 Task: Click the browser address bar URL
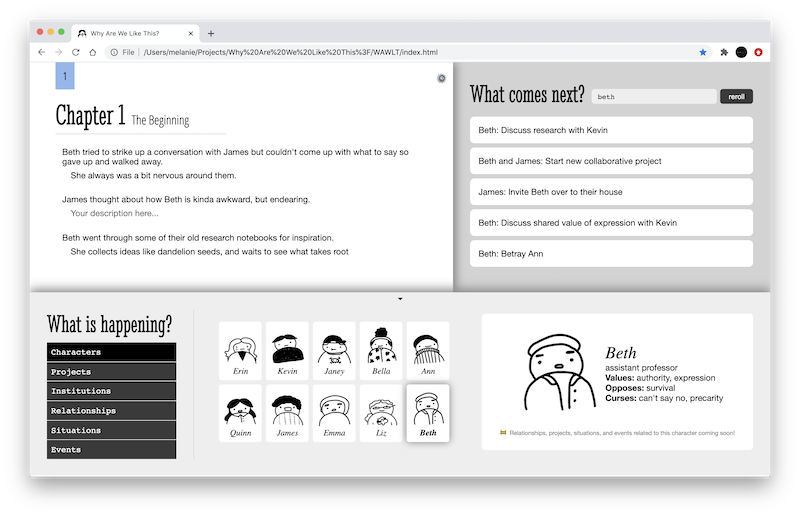(291, 52)
